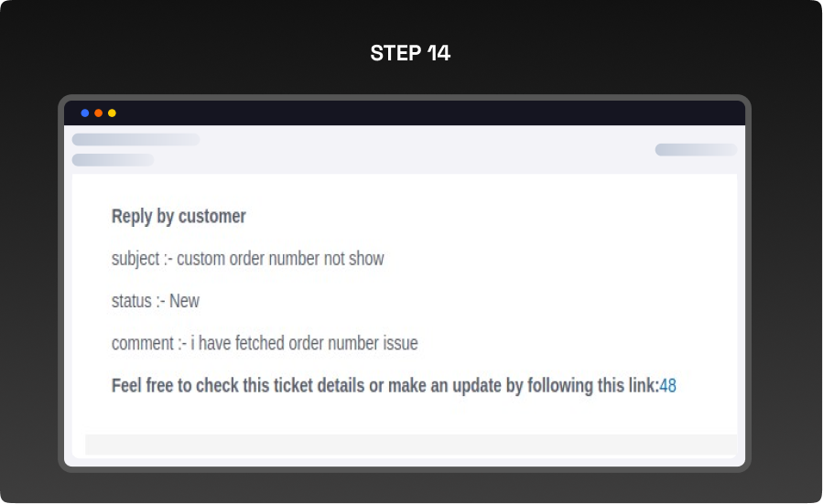Open ticket link number 48
Image resolution: width=823 pixels, height=504 pixels.
(x=667, y=386)
